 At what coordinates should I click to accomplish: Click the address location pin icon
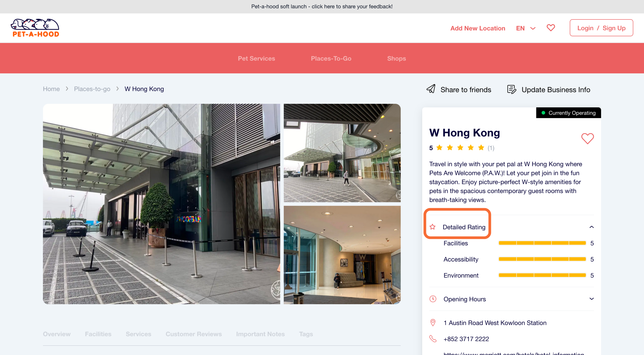(x=433, y=322)
